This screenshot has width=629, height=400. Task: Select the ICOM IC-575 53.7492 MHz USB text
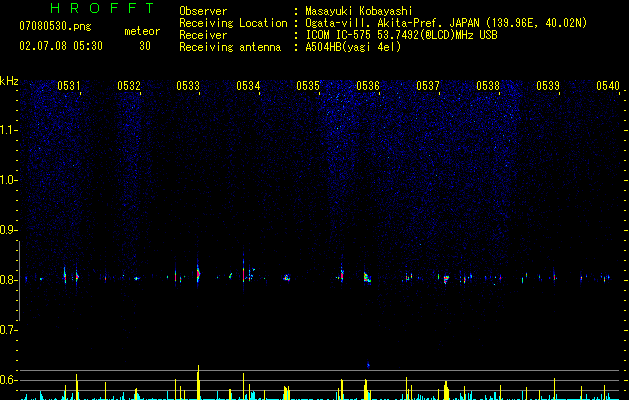click(401, 35)
